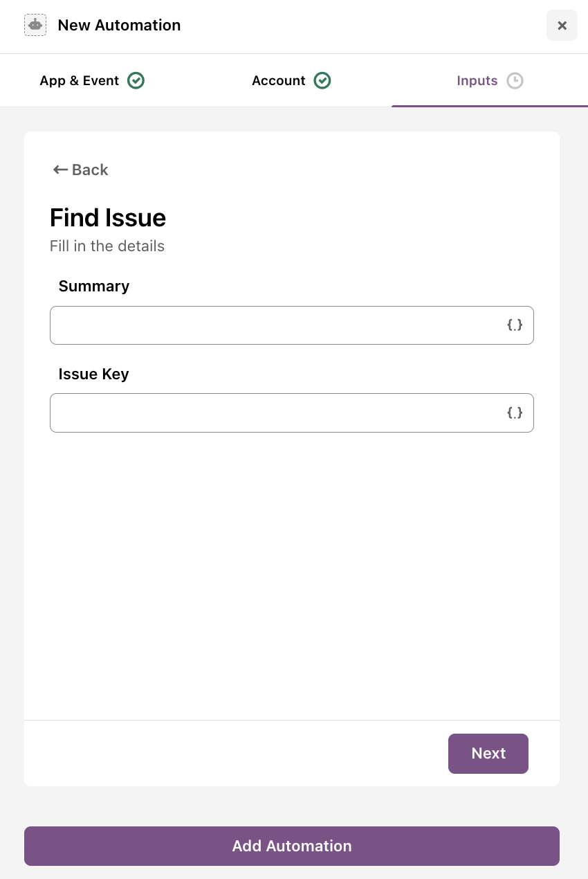Click the green checkmark next to Account
The width and height of the screenshot is (588, 879).
(322, 81)
